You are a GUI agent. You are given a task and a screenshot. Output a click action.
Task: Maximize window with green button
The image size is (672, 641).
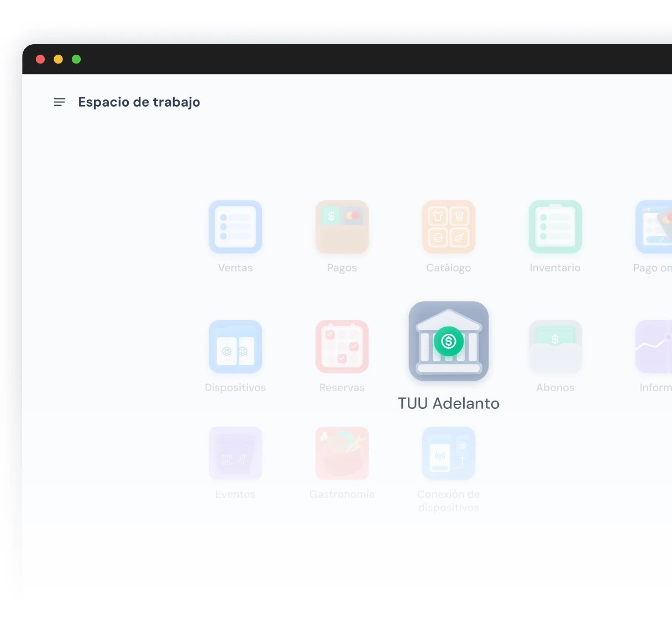point(76,59)
